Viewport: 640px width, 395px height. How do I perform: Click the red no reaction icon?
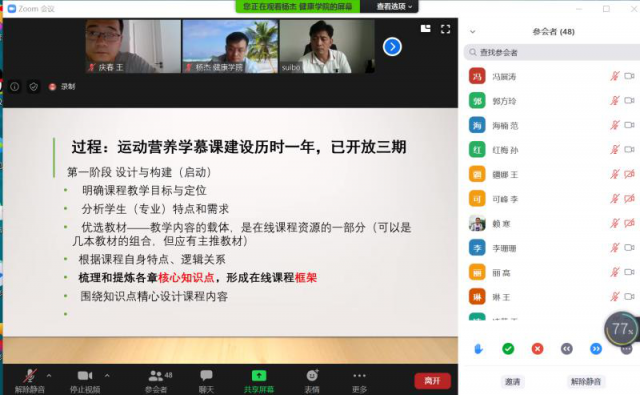tap(538, 349)
